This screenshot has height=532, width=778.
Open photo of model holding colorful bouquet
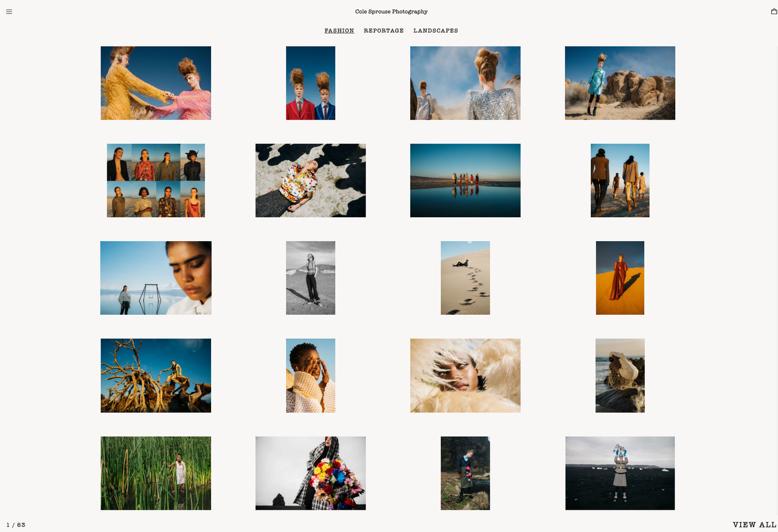click(311, 473)
